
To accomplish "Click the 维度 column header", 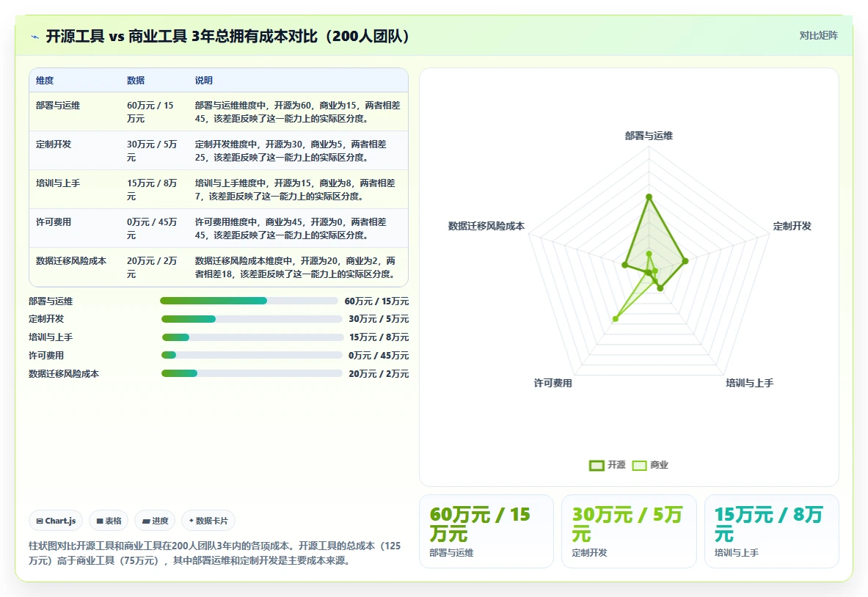I will (45, 80).
